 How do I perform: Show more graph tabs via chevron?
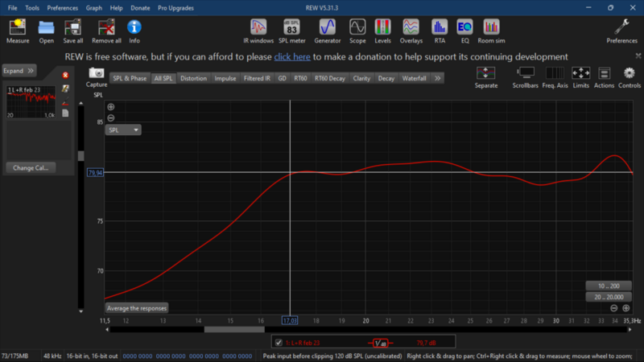coord(437,79)
